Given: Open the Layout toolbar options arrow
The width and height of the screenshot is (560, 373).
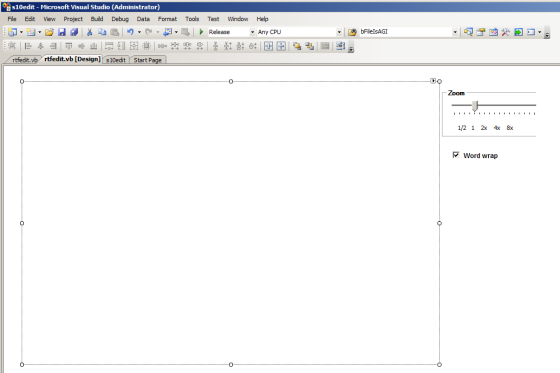Looking at the screenshot, I should (x=351, y=48).
